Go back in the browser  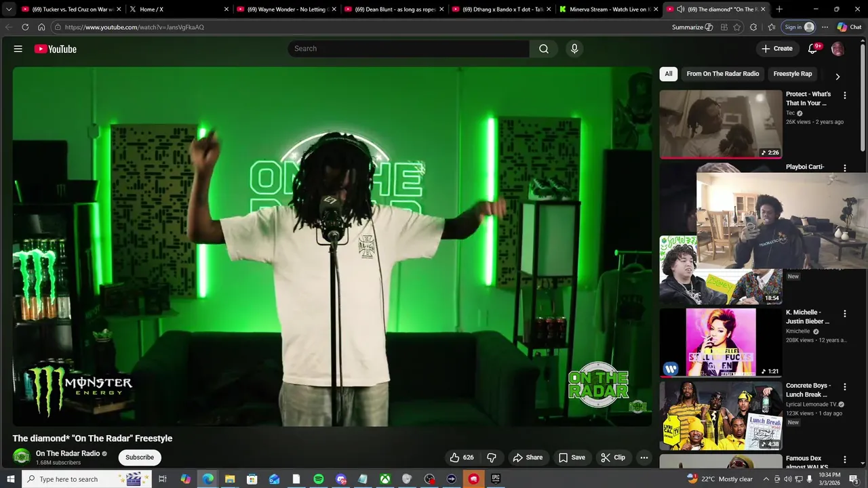9,27
